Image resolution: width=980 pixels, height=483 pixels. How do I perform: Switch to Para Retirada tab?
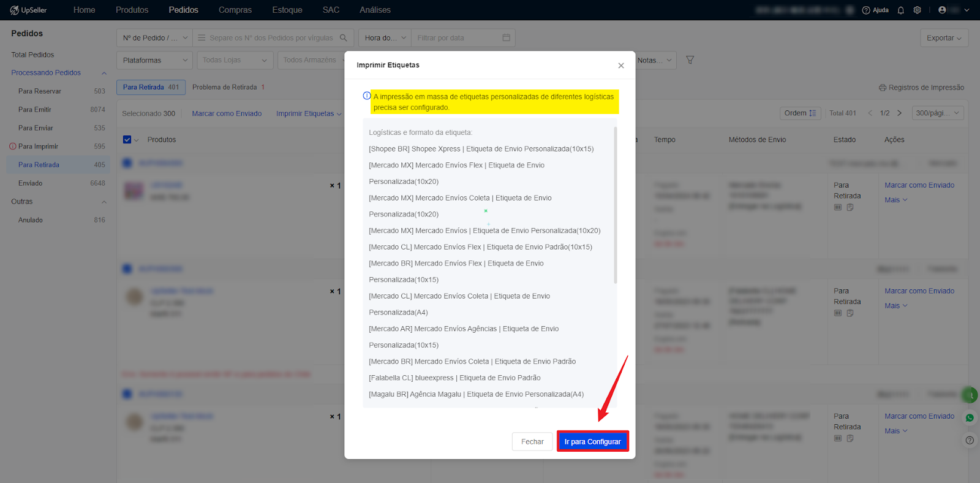(151, 87)
